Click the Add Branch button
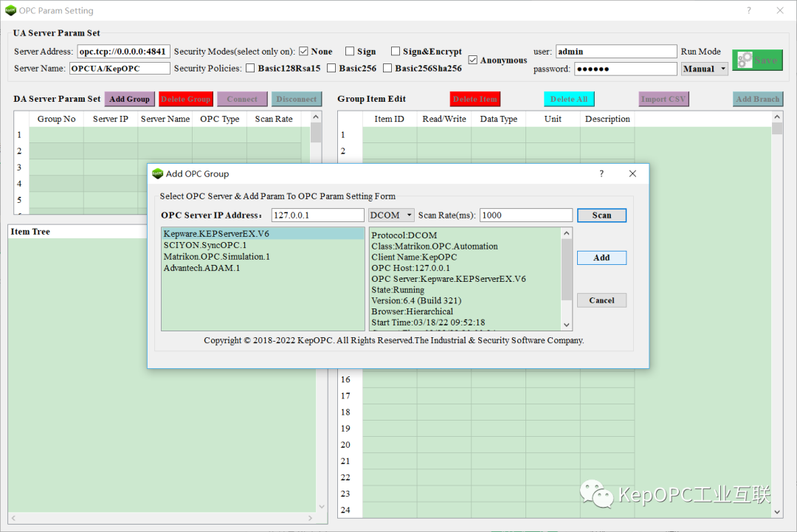 click(758, 99)
